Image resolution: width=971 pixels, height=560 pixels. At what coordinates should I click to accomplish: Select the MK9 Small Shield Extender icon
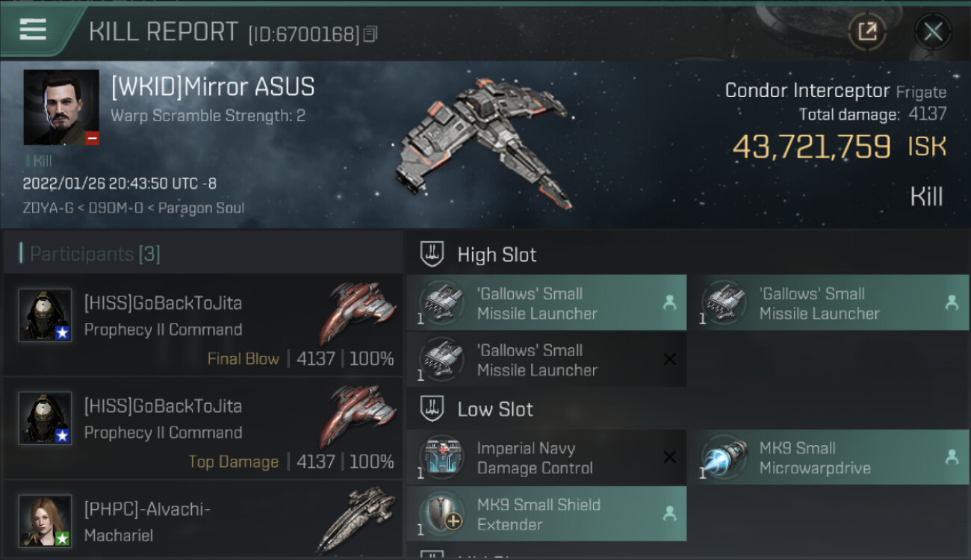441,514
